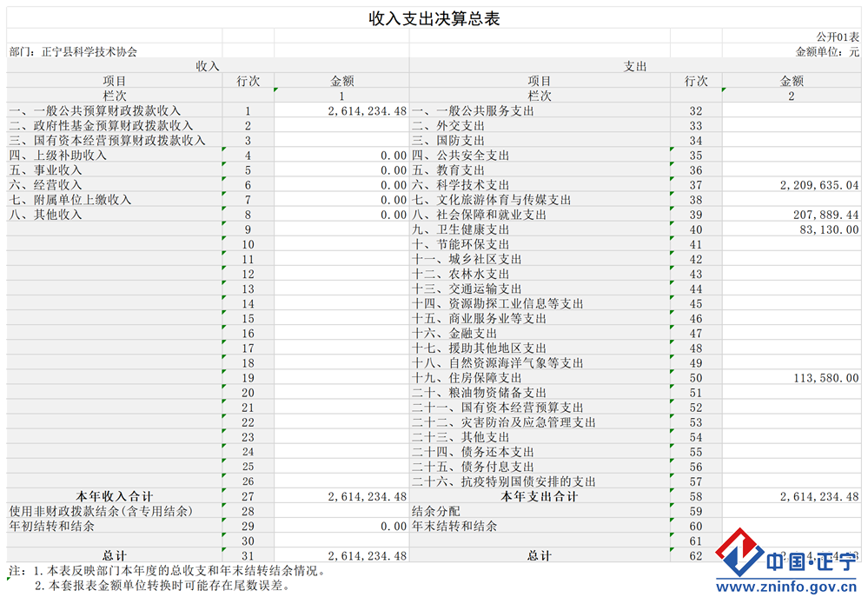Click note 本套报表金额单位转换

tap(162, 586)
